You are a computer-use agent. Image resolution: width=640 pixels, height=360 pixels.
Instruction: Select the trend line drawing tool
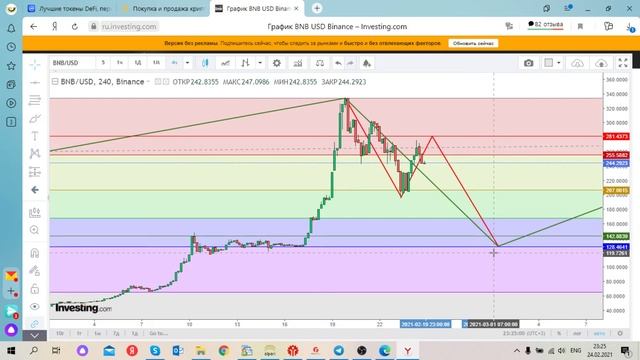(x=35, y=82)
